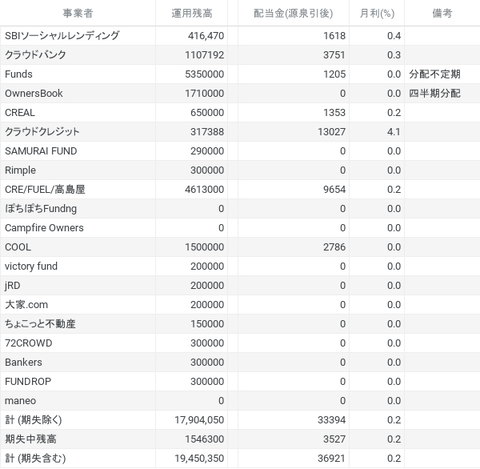Click the ちょこっと不動産 balance 150000
The height and width of the screenshot is (469, 480).
207,324
